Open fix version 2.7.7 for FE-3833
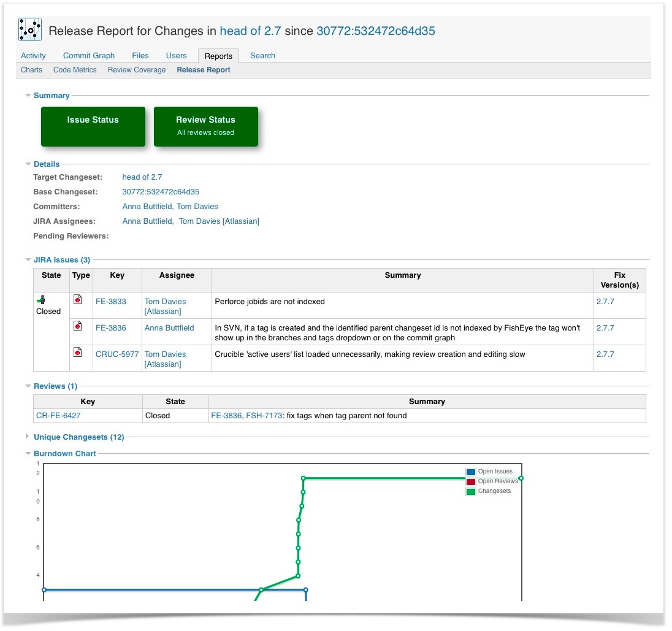Image resolution: width=672 pixels, height=631 pixels. tap(605, 301)
